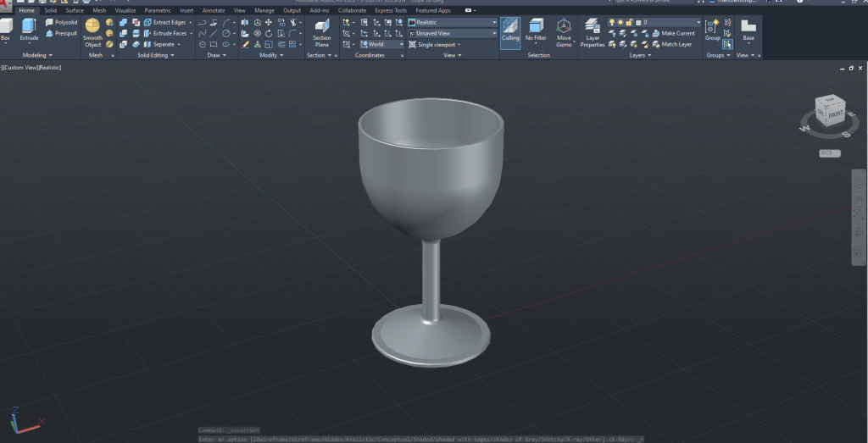The image size is (868, 443).
Task: Toggle layer 0 on/off lightbulb icon
Action: tap(611, 22)
